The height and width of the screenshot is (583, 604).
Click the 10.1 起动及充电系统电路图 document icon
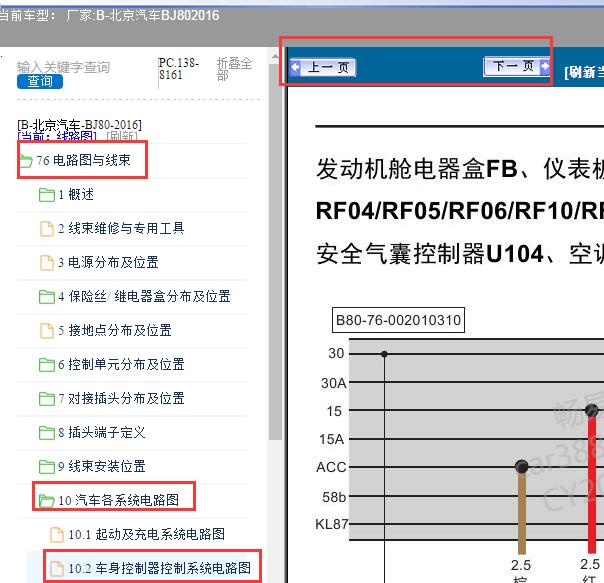(x=57, y=534)
